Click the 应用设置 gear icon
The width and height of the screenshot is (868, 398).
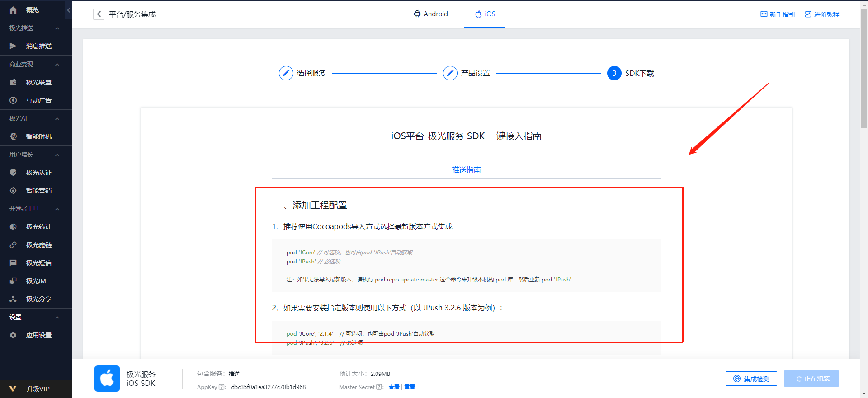point(13,335)
